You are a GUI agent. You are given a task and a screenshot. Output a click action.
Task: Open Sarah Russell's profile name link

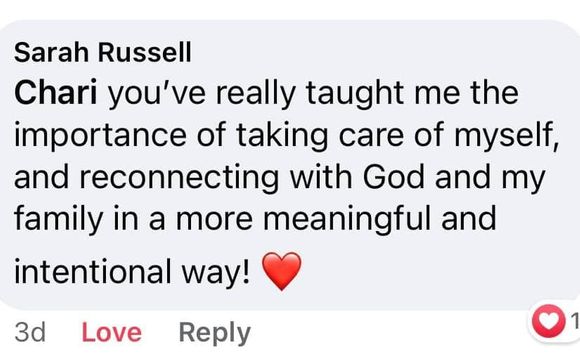[x=103, y=52]
